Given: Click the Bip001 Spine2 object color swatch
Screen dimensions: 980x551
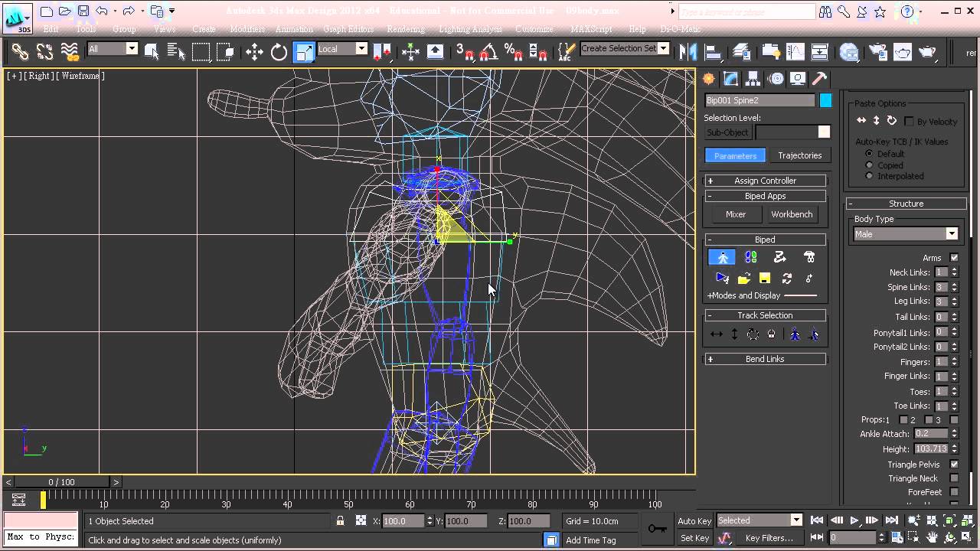Looking at the screenshot, I should click(x=825, y=100).
